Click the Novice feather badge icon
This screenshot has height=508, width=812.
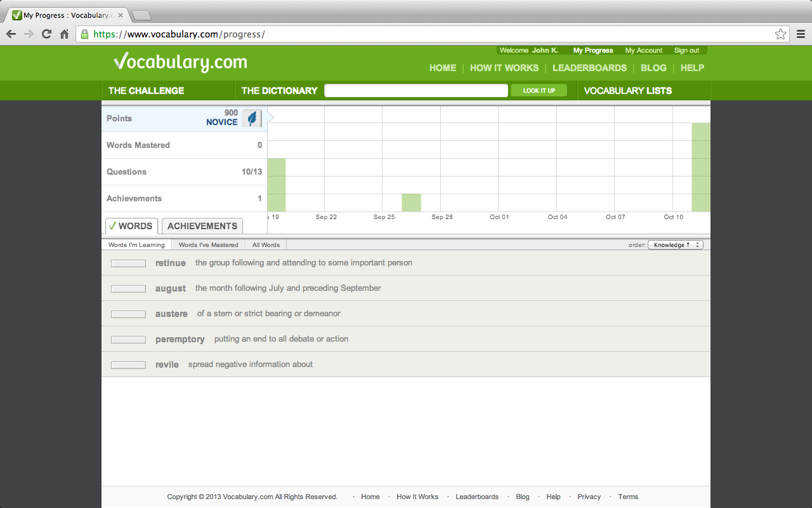click(252, 118)
